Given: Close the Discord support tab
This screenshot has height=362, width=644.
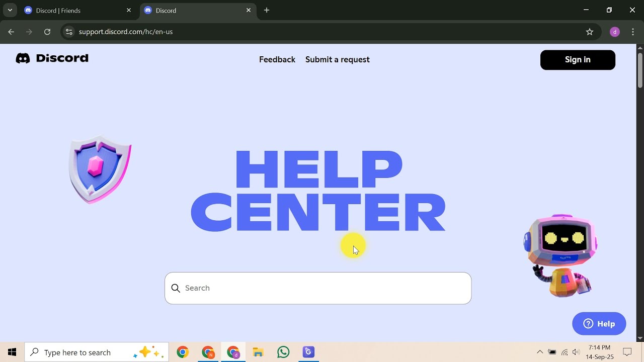Looking at the screenshot, I should [249, 10].
